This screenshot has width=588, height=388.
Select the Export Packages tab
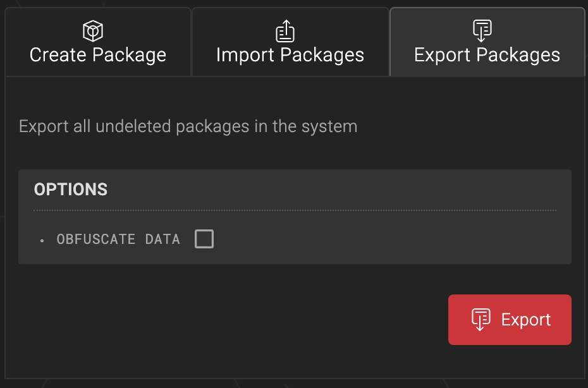point(487,43)
